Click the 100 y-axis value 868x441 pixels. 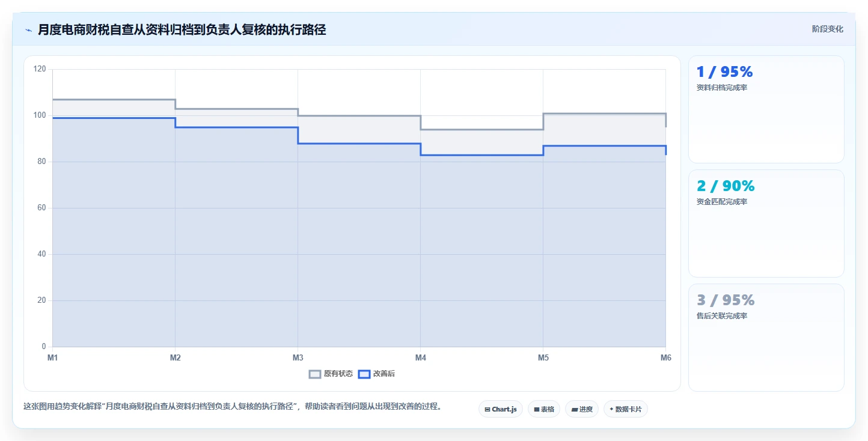point(40,115)
